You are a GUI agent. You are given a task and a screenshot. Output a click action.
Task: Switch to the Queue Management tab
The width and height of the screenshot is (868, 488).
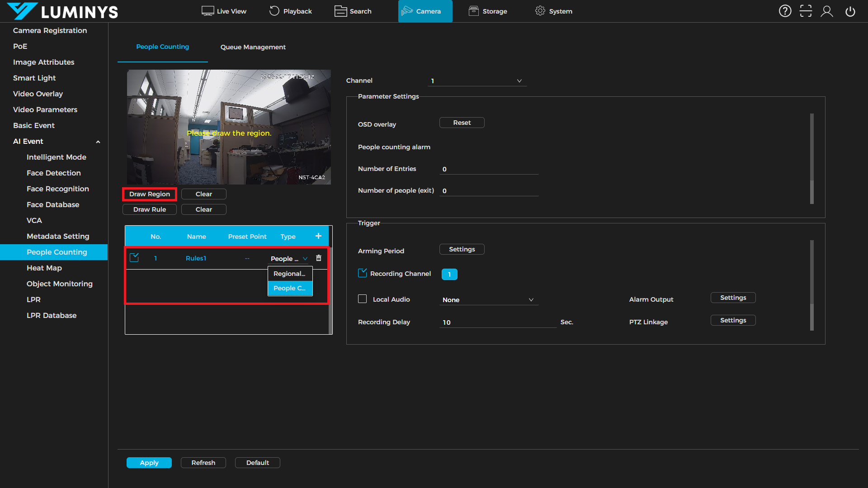253,47
